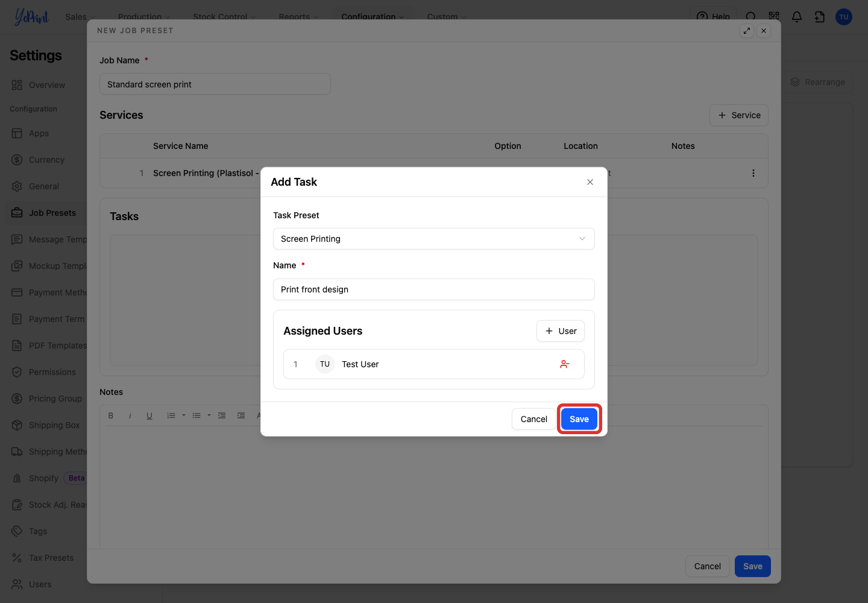Insert a numbered list in Notes
Viewport: 868px width, 603px height.
click(x=171, y=415)
